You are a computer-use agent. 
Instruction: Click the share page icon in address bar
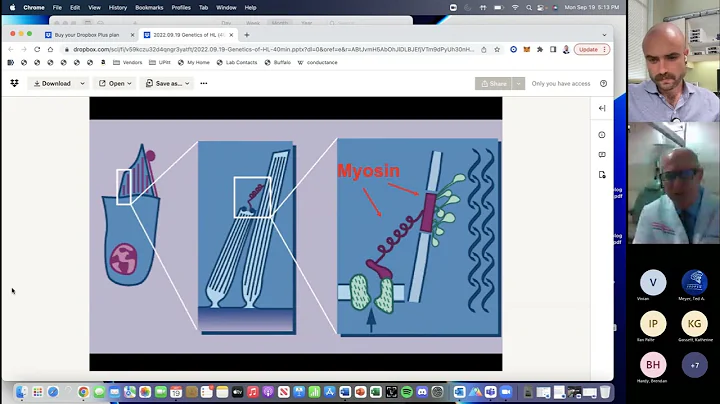pos(484,49)
